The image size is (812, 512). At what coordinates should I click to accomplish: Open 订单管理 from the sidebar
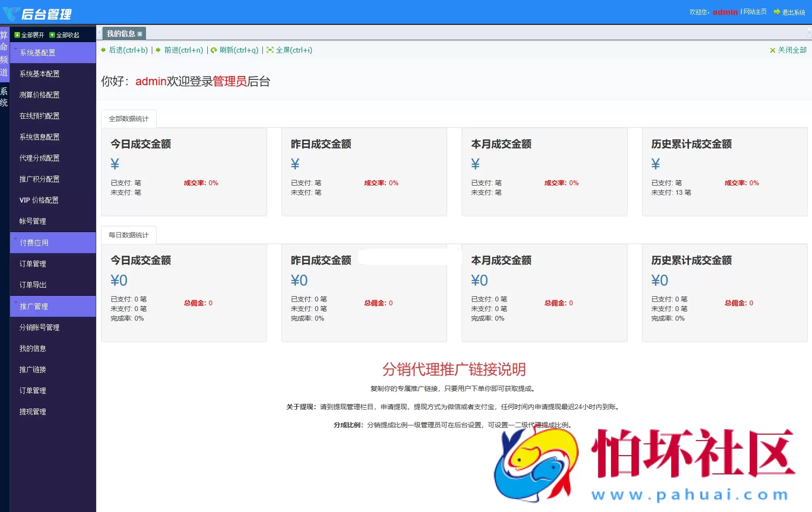pyautogui.click(x=32, y=263)
